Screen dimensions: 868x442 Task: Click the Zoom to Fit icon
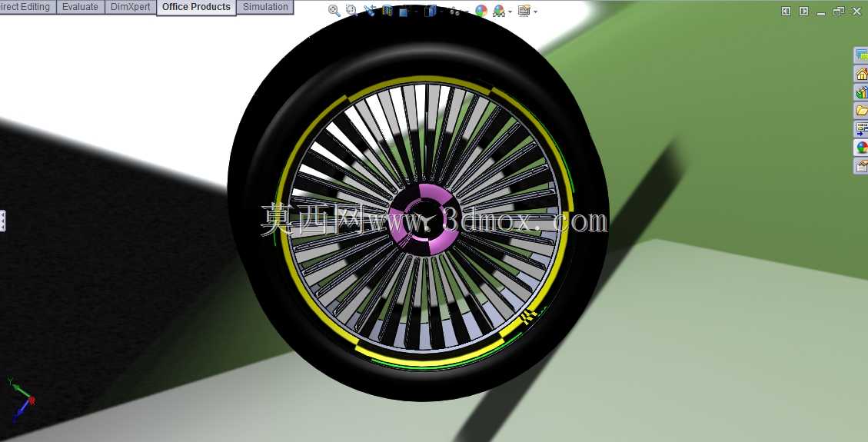[334, 11]
